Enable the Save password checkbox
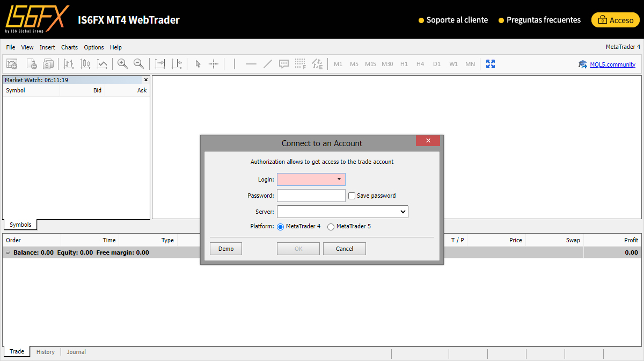The height and width of the screenshot is (361, 644). click(x=352, y=196)
